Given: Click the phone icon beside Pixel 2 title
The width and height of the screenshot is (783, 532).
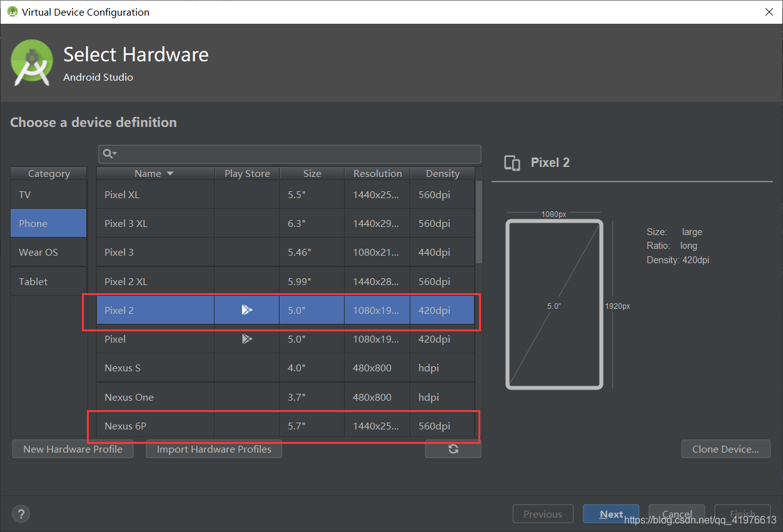Looking at the screenshot, I should pos(512,163).
